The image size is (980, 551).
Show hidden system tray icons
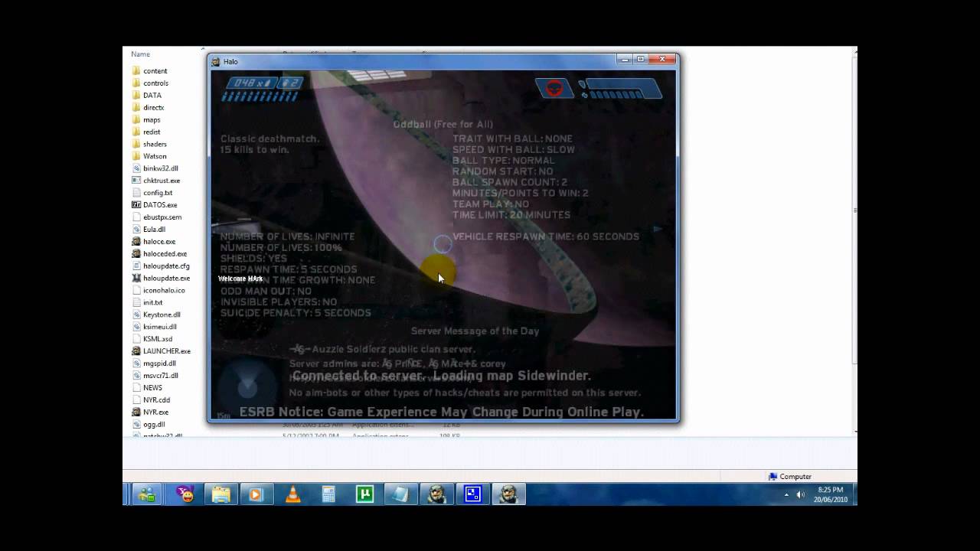(x=786, y=495)
